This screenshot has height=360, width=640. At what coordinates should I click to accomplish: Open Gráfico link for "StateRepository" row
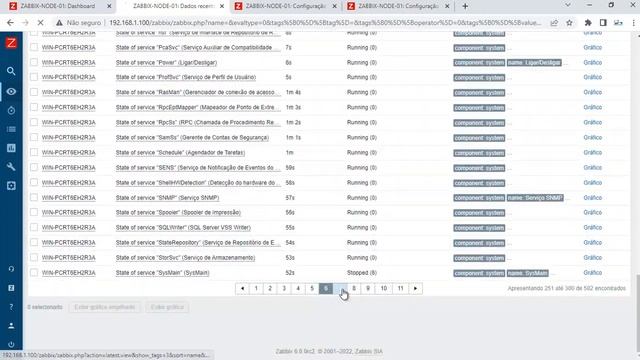tap(593, 242)
